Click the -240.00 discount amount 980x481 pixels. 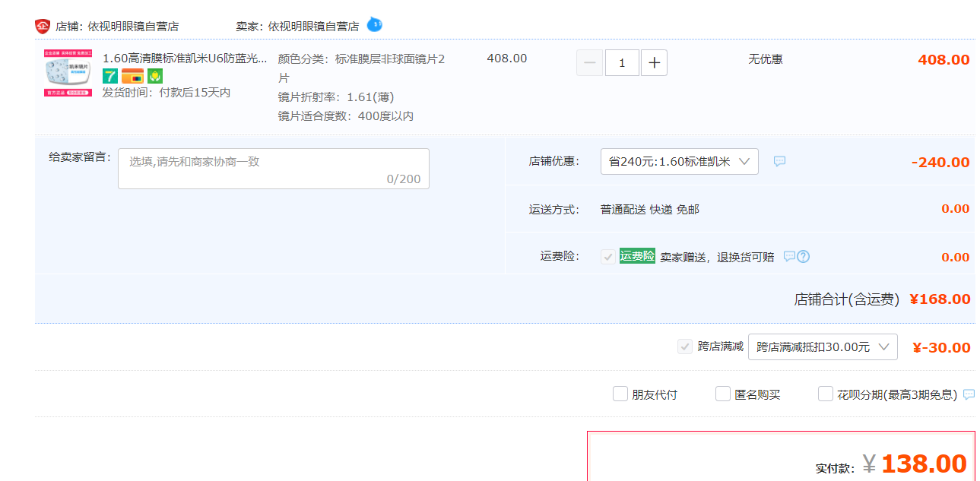coord(940,162)
